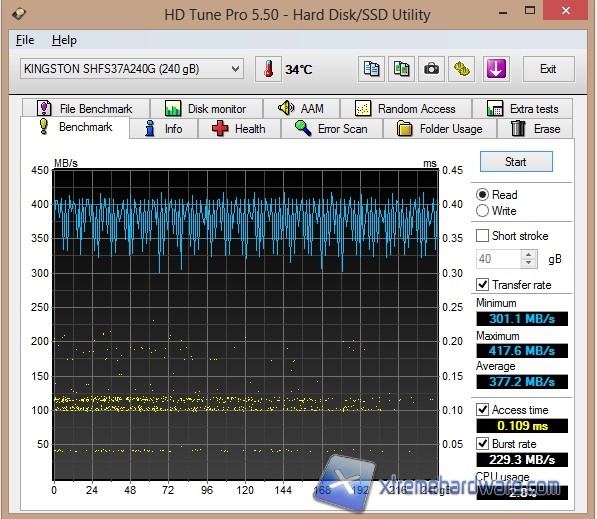
Task: Open the Info tab
Action: click(x=164, y=129)
